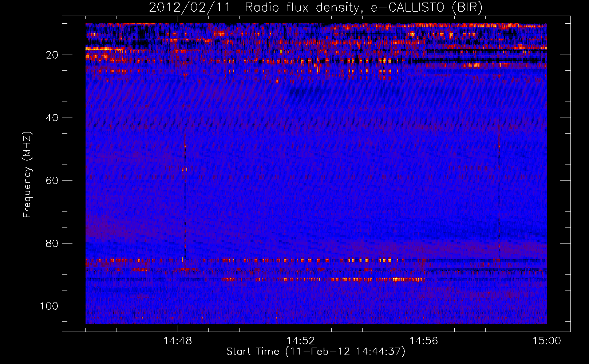
Task: Click the 14:52 time tick label
Action: [x=301, y=341]
